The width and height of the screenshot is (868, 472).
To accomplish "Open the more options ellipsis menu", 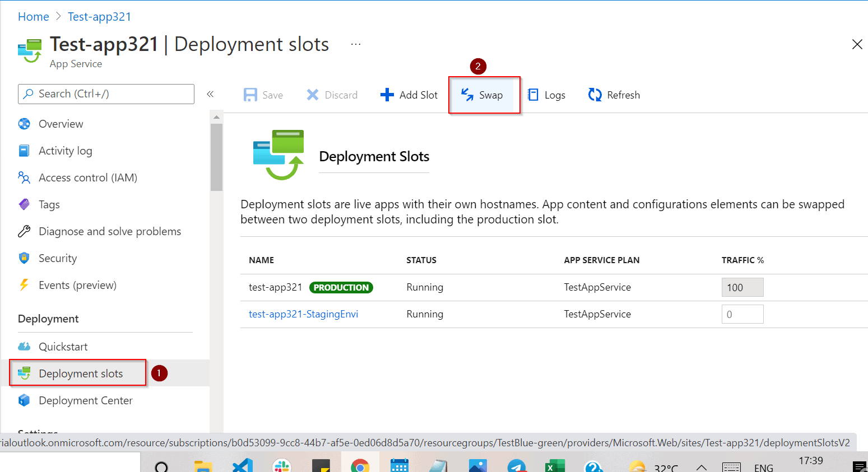I will pos(356,44).
